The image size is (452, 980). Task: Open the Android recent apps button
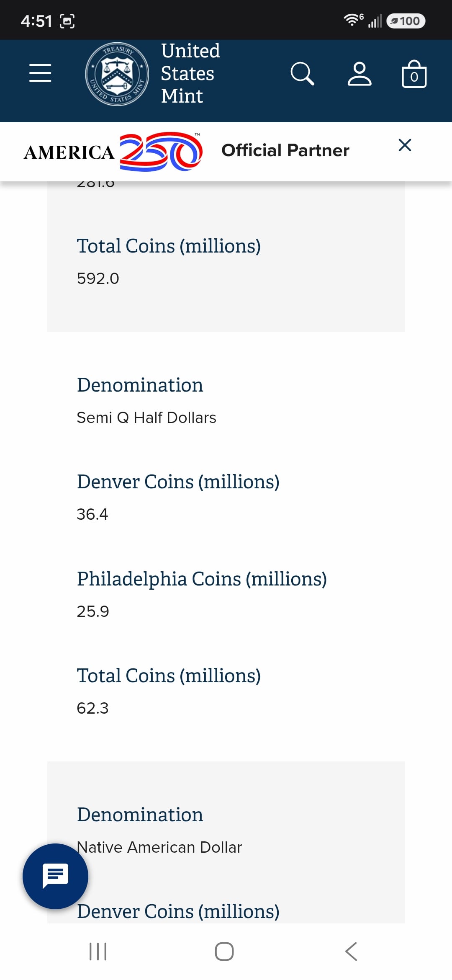(x=98, y=952)
